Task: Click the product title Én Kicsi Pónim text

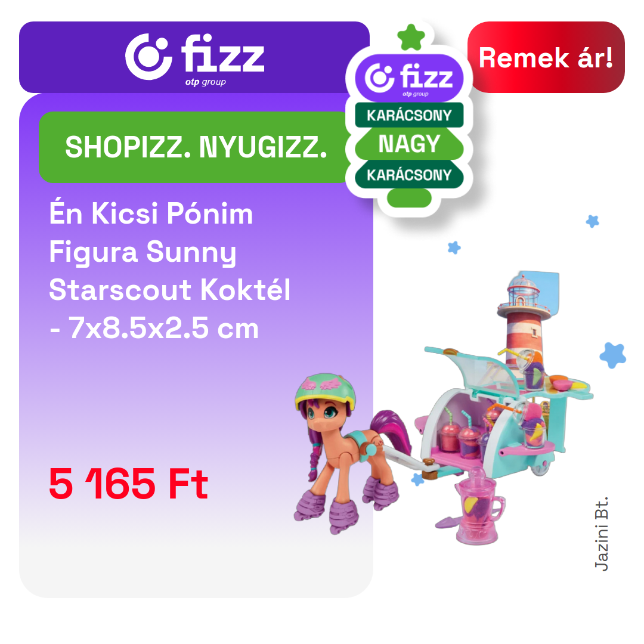Action: point(151,213)
